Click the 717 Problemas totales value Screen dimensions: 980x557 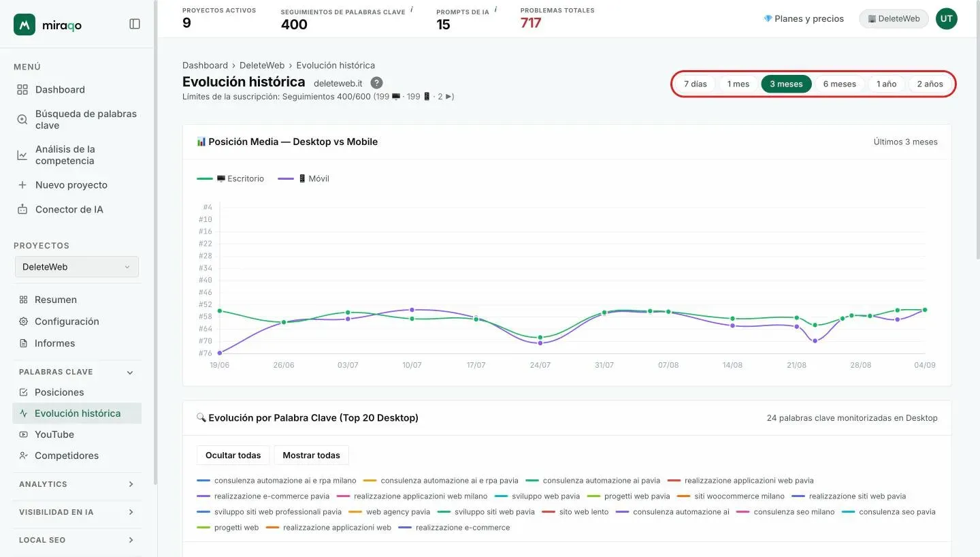(531, 23)
